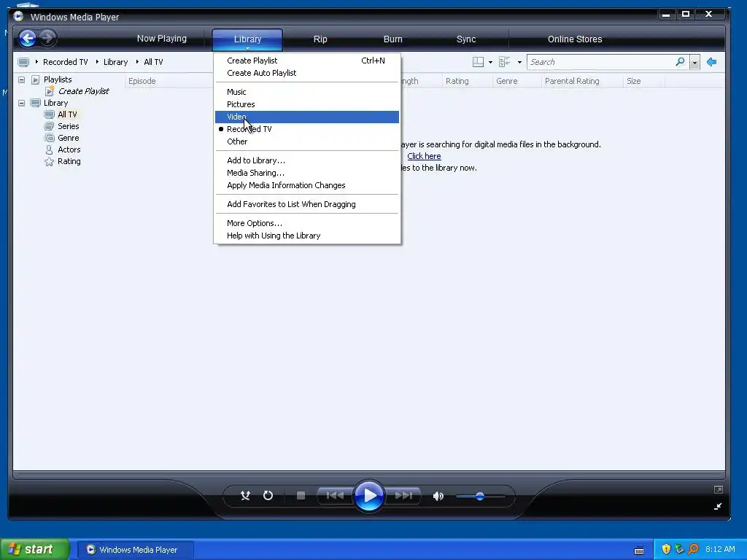Click the blue list pane arrow icon
The image size is (747, 560).
point(712,62)
